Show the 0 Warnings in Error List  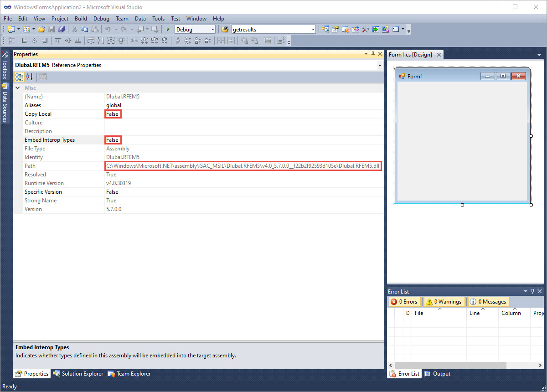(x=443, y=301)
